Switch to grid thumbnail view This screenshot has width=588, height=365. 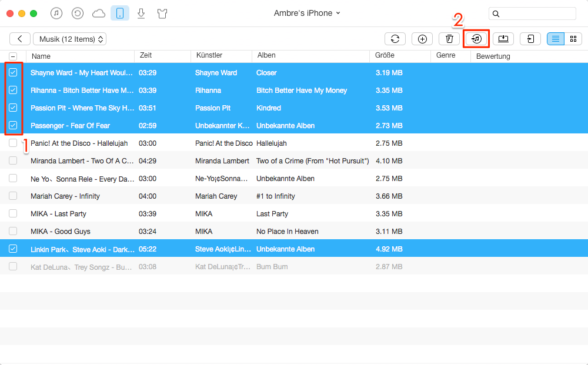(573, 39)
